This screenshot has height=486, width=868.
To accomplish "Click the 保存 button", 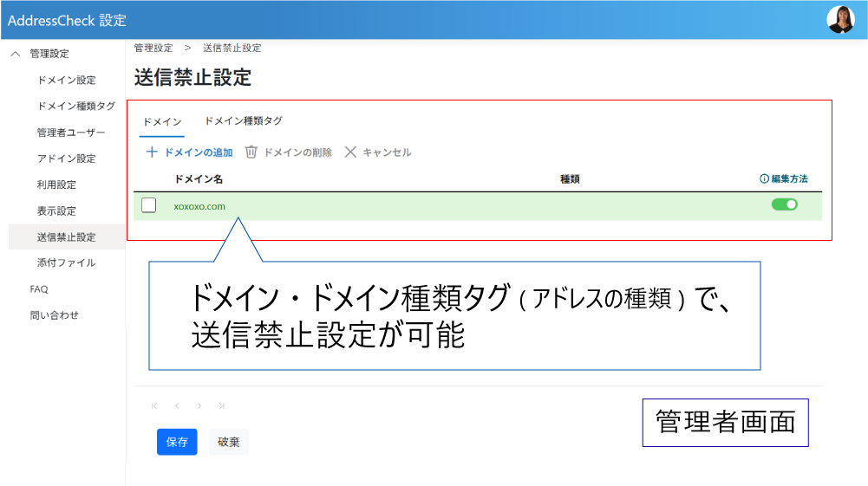I will [x=177, y=442].
